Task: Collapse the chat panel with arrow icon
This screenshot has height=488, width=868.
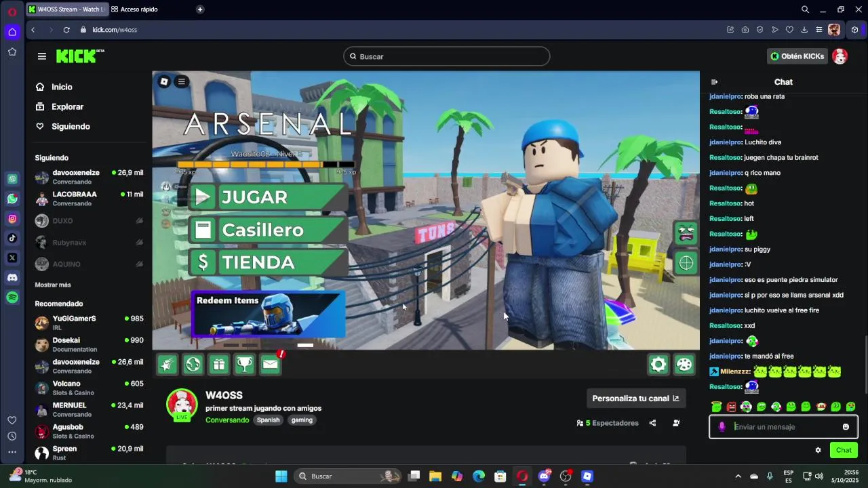Action: point(714,82)
